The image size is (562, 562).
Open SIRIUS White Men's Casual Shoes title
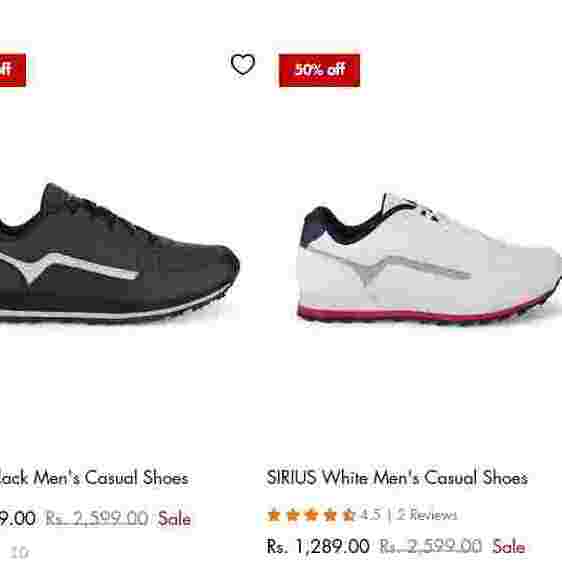click(x=397, y=477)
